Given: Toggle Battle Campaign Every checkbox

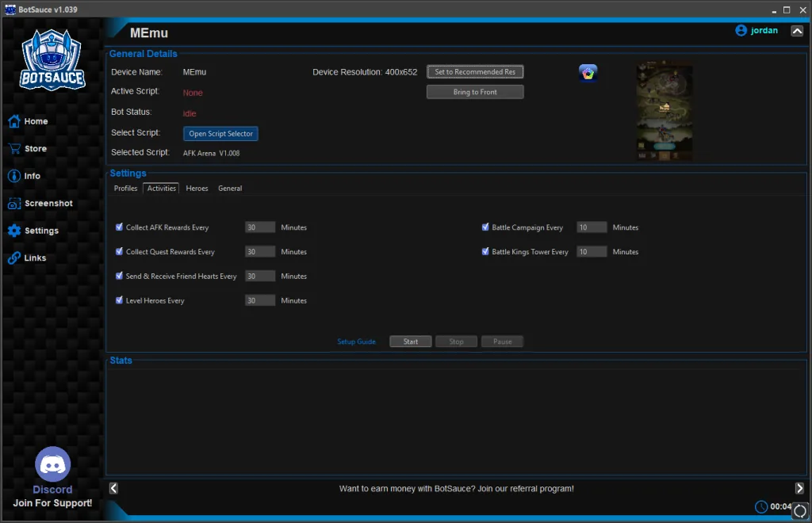Looking at the screenshot, I should click(485, 227).
